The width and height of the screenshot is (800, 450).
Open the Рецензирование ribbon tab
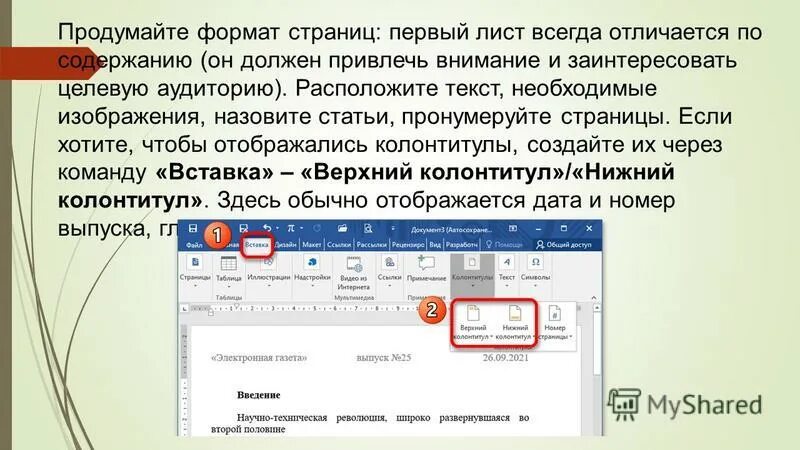(408, 245)
